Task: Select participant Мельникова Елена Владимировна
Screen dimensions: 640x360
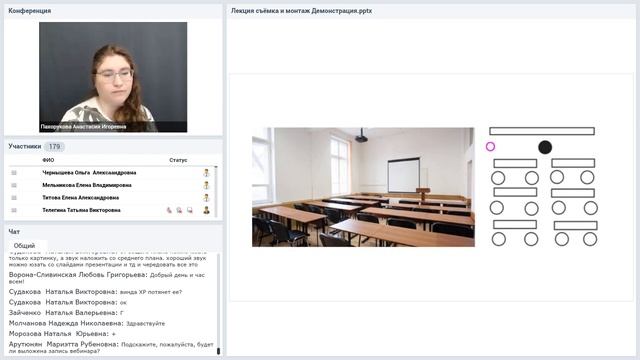Action: coord(87,185)
